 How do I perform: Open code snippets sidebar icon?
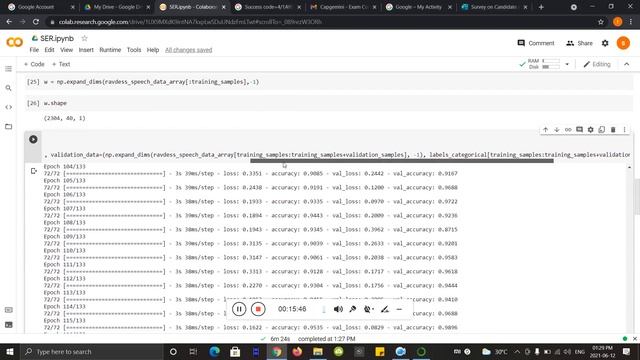click(x=8, y=107)
